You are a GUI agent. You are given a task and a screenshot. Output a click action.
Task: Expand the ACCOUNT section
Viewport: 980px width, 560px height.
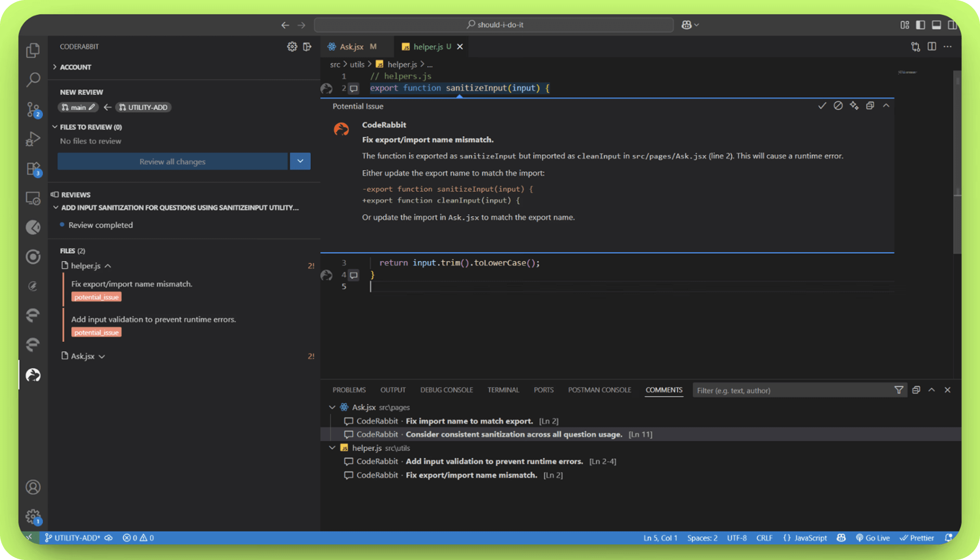(x=75, y=67)
